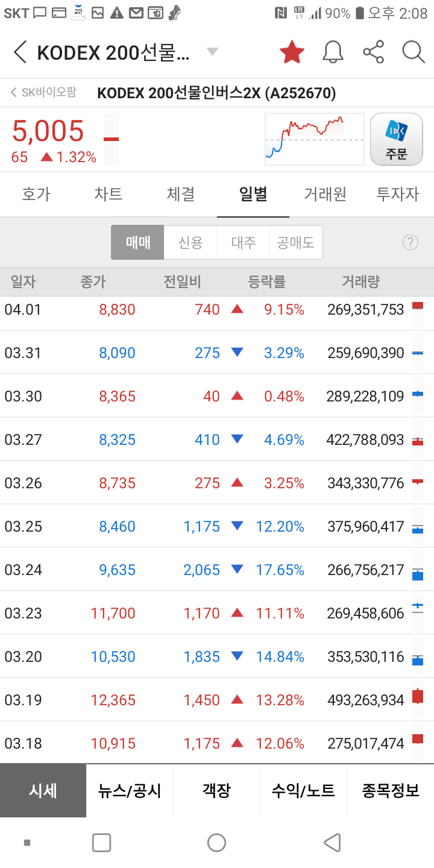Tap the mail notification icon in status bar
This screenshot has width=434, height=868.
tap(137, 12)
